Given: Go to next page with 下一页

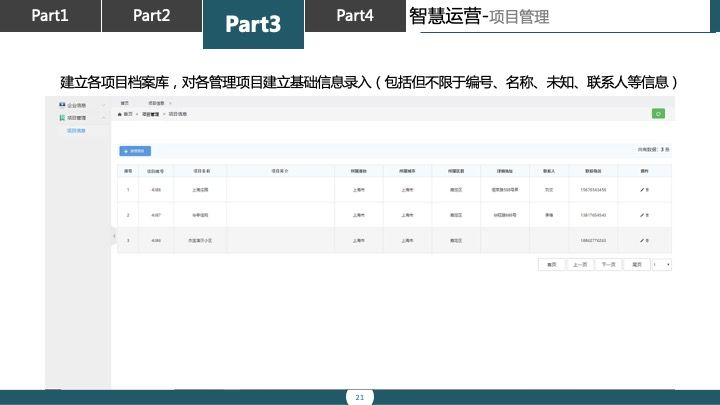Looking at the screenshot, I should (x=608, y=264).
